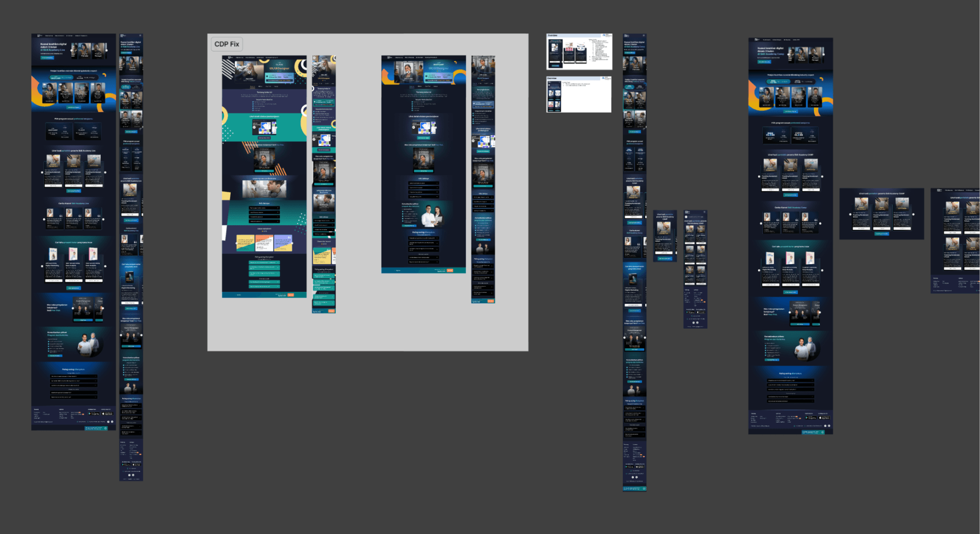The width and height of the screenshot is (980, 534).
Task: Select wide portfolio carousel frame with three cards
Action: click(882, 214)
